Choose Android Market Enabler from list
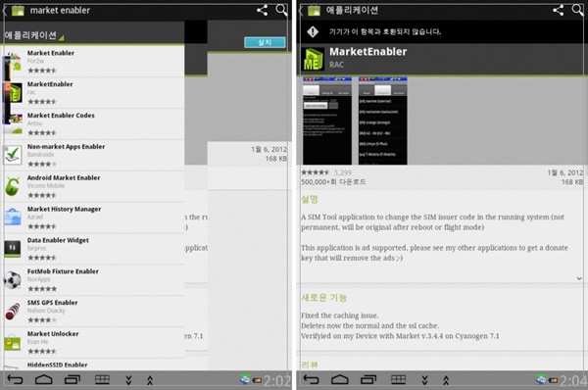The width and height of the screenshot is (588, 390). pyautogui.click(x=94, y=186)
